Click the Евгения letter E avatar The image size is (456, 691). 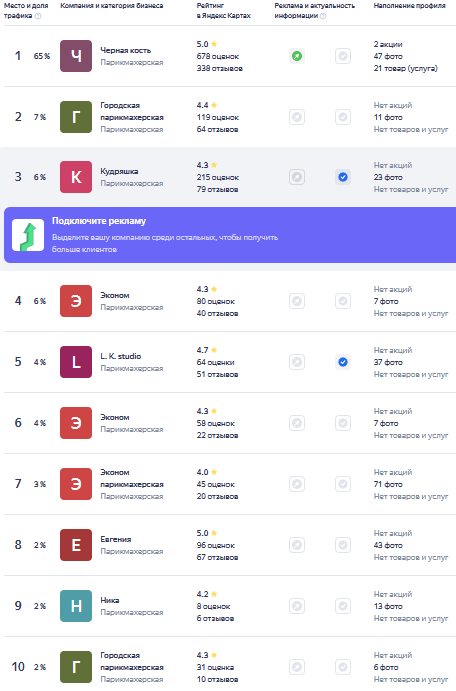(x=76, y=545)
